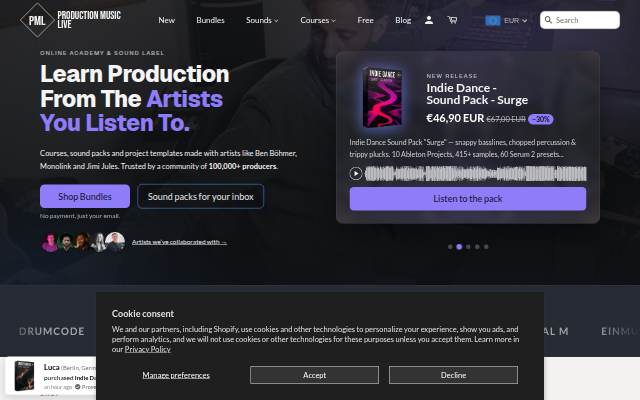Open the EUR currency selector
The width and height of the screenshot is (640, 400).
tap(506, 20)
